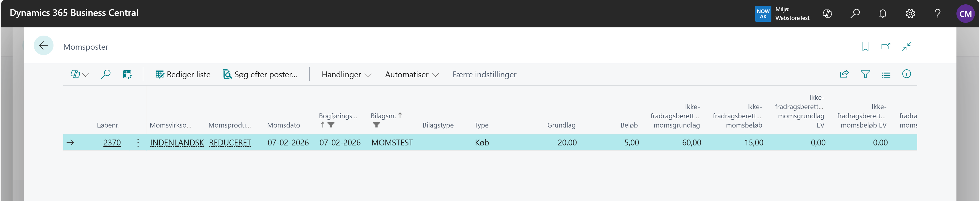Screen dimensions: 980x201
Task: Click Færre indstillinger
Action: click(x=484, y=75)
